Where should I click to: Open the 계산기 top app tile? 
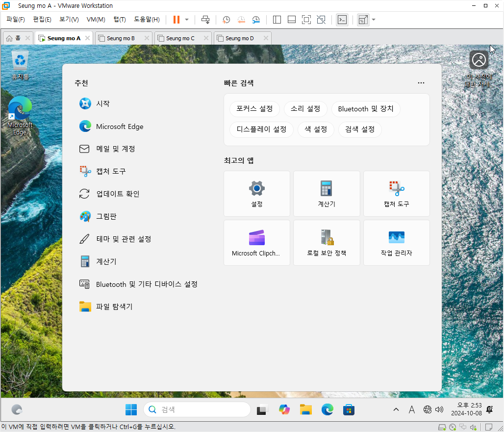point(327,194)
